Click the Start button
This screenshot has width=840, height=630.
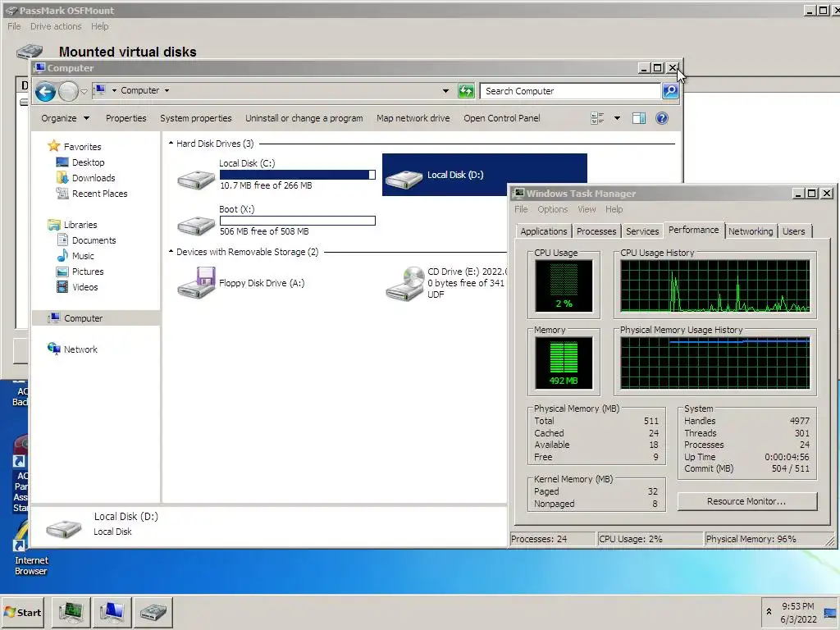point(23,612)
